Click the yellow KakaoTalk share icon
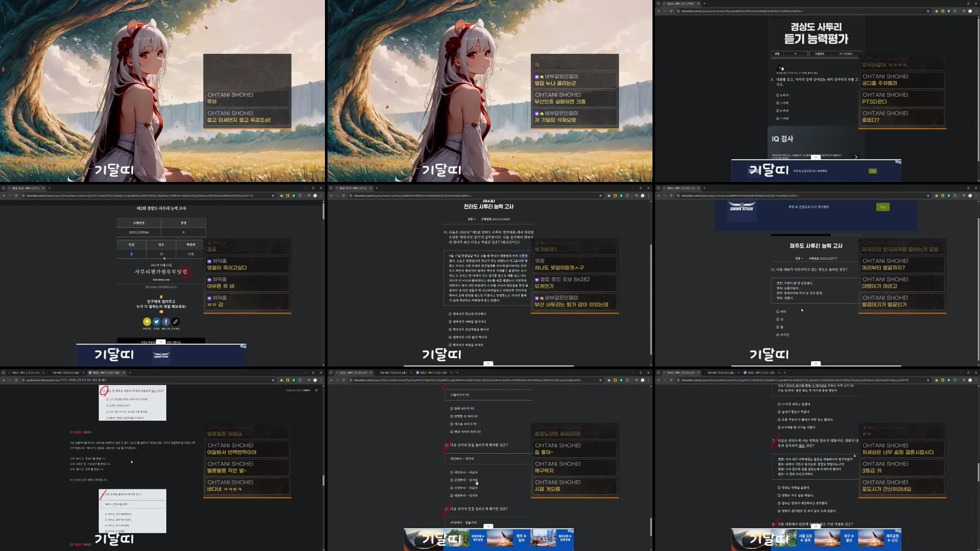The width and height of the screenshot is (980, 551). [147, 321]
